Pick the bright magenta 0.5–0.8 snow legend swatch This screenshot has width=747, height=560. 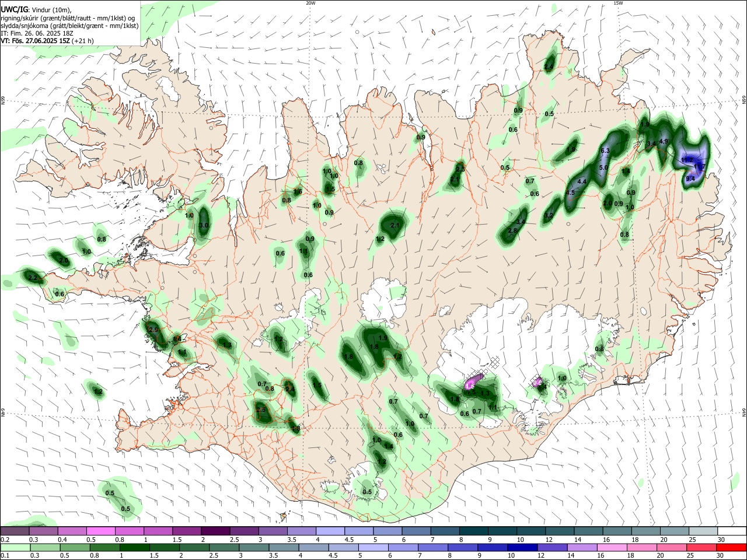pos(100,531)
